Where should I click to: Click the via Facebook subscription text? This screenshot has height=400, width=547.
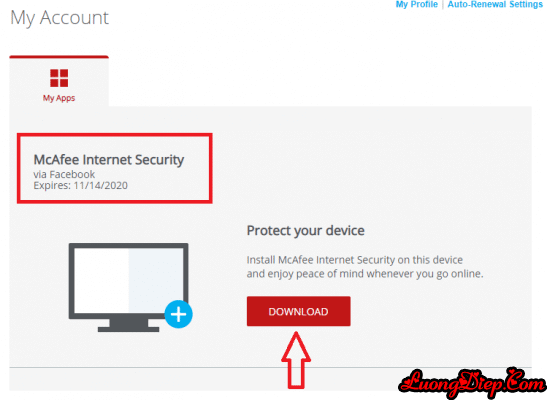(64, 174)
